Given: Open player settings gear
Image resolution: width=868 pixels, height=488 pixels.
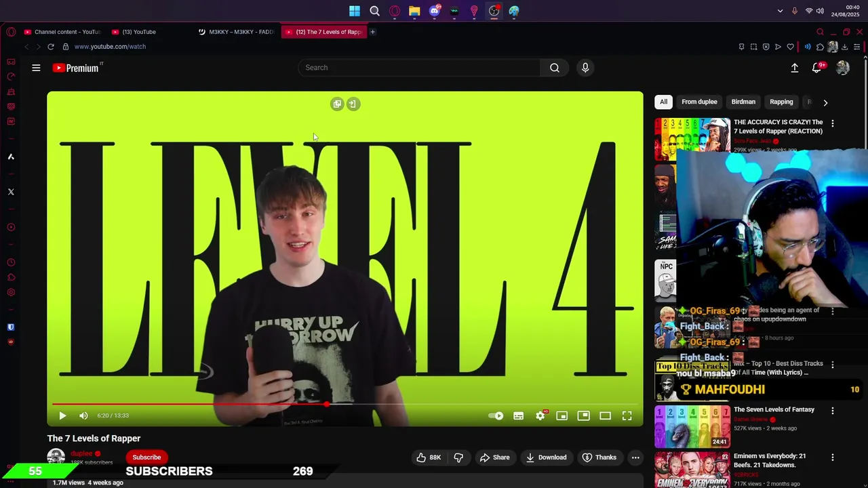Looking at the screenshot, I should coord(540,415).
